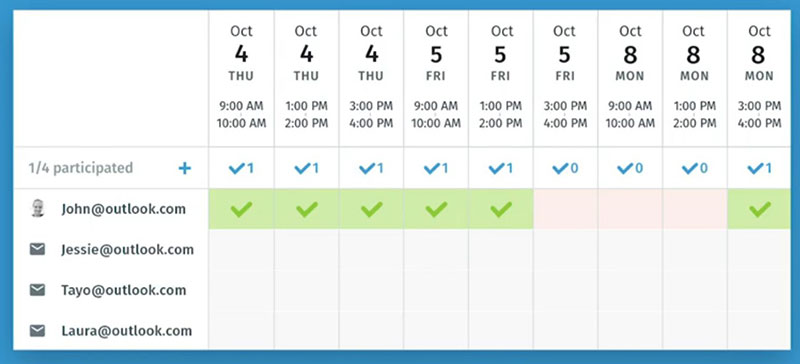Screen dimensions: 800x364
Task: Click the blue plus icon to add participant
Action: coord(185,168)
